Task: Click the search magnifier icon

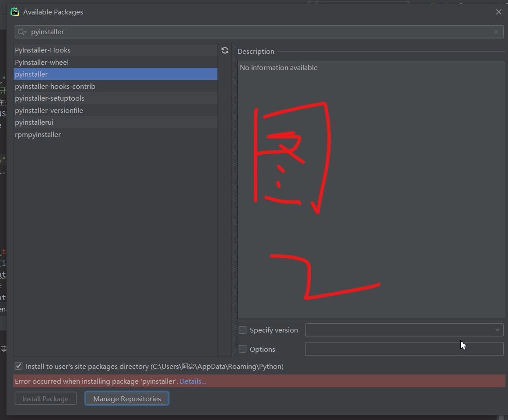Action: tap(22, 32)
